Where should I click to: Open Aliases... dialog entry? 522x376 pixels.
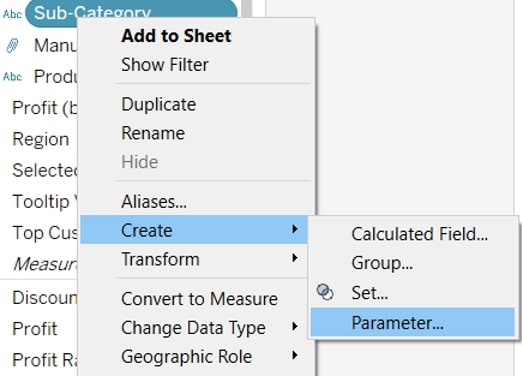(x=154, y=201)
